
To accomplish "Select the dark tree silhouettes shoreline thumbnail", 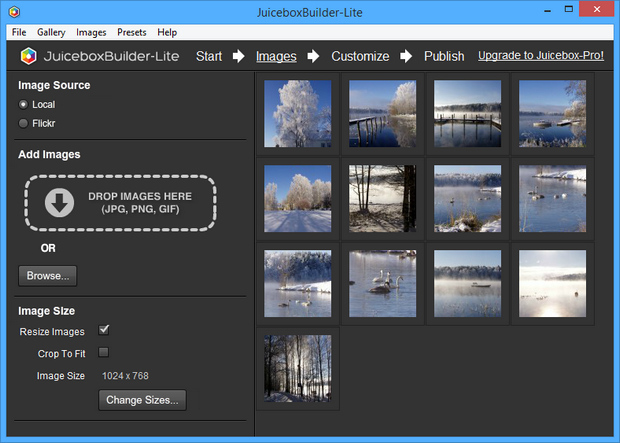I will (382, 199).
